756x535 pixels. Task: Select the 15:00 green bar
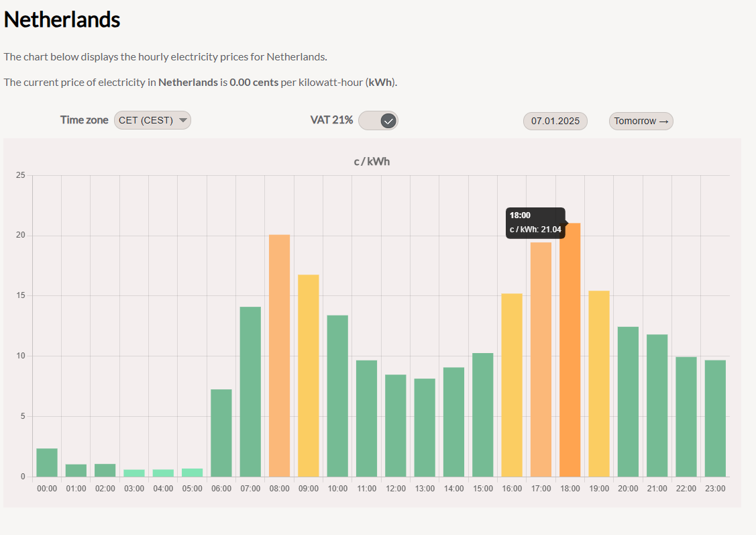483,415
